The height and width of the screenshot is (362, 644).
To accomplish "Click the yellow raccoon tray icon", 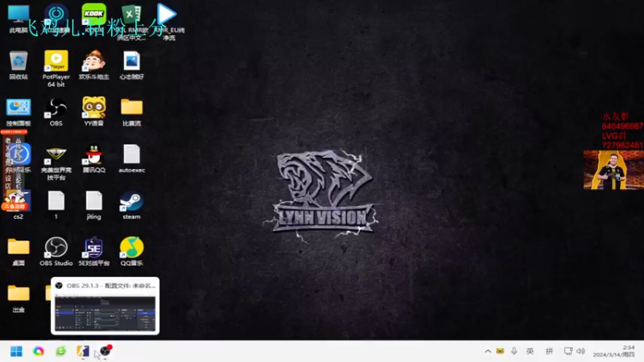I will coord(500,351).
